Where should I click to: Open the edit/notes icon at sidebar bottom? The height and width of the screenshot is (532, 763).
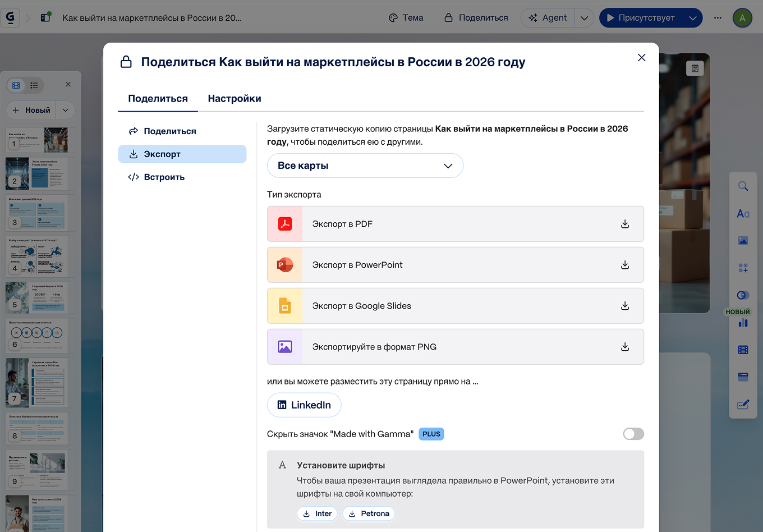coord(743,403)
